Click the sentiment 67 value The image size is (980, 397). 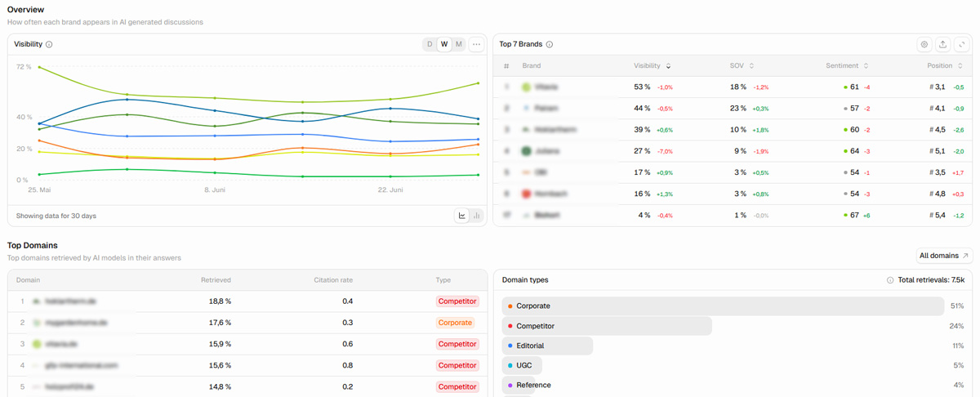tap(853, 215)
